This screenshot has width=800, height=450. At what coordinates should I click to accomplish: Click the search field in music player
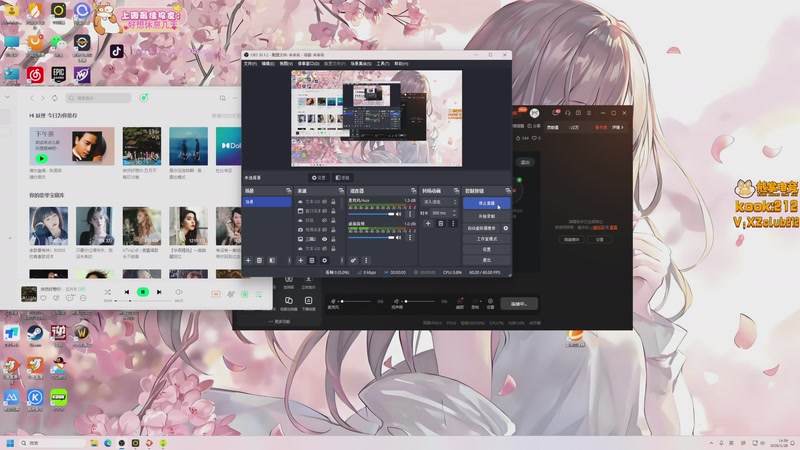coord(98,97)
